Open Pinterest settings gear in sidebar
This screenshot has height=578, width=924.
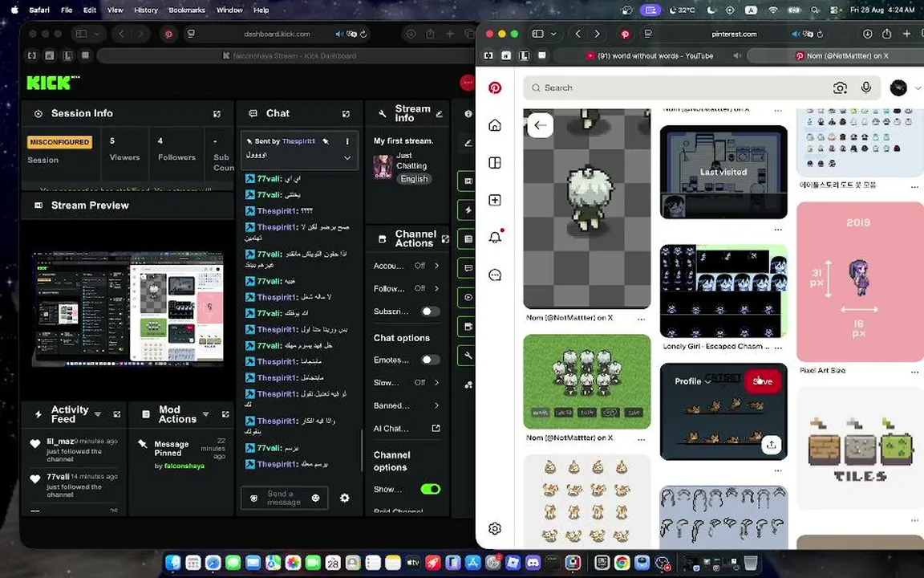tap(495, 528)
